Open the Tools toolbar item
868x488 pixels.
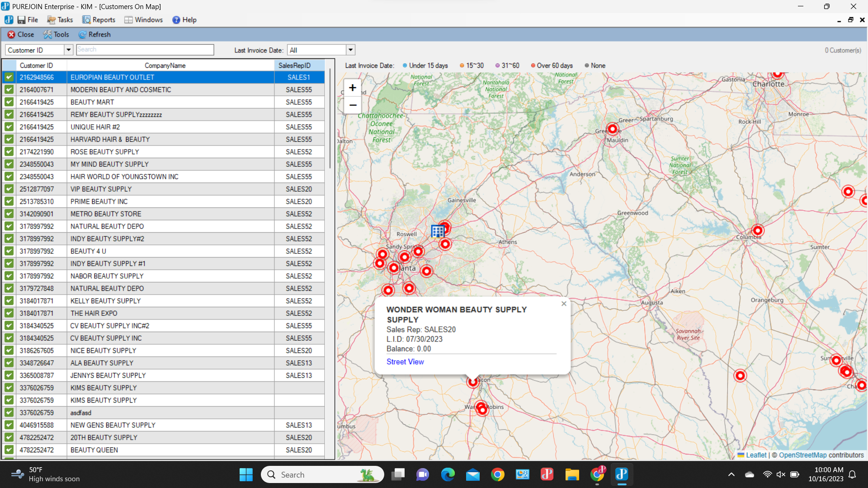(x=56, y=34)
